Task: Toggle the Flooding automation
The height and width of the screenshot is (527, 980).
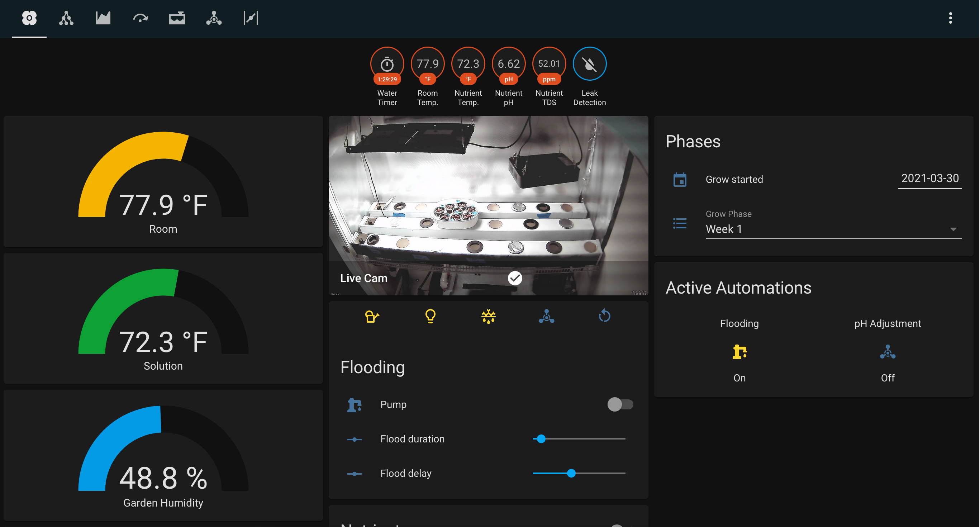Action: click(x=739, y=352)
